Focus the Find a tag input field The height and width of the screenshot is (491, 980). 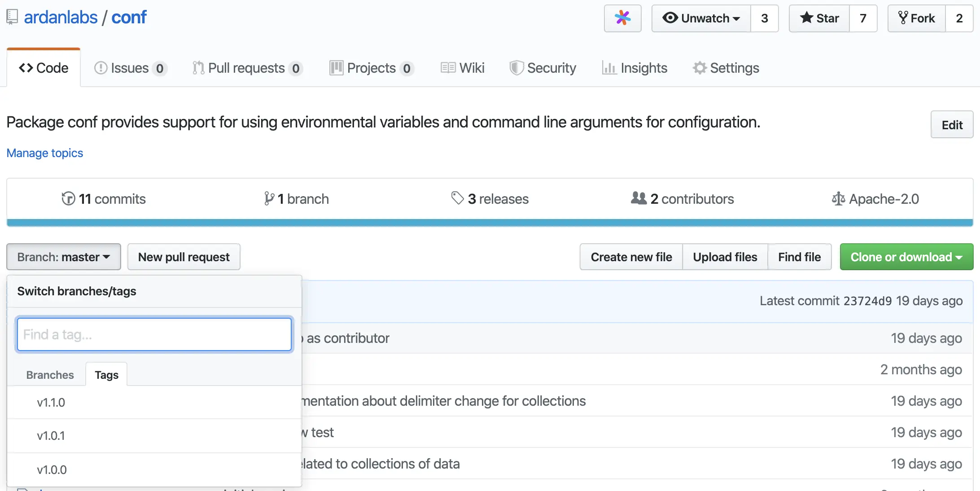click(154, 334)
